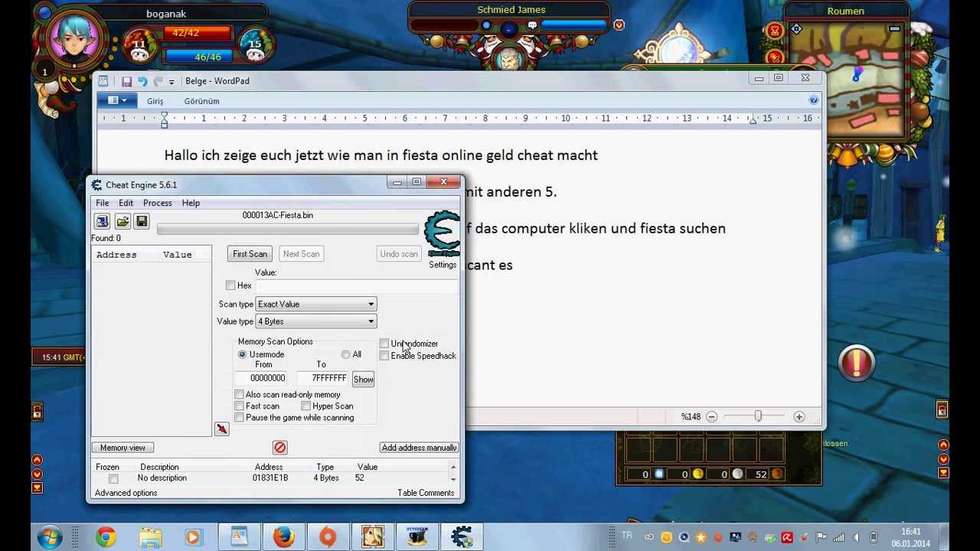Screen dimensions: 980x551
Task: Open Table Comments link
Action: click(426, 493)
